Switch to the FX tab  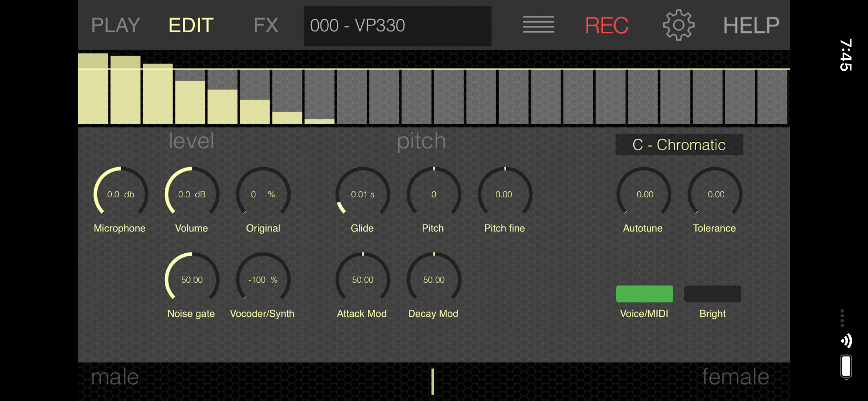point(266,25)
